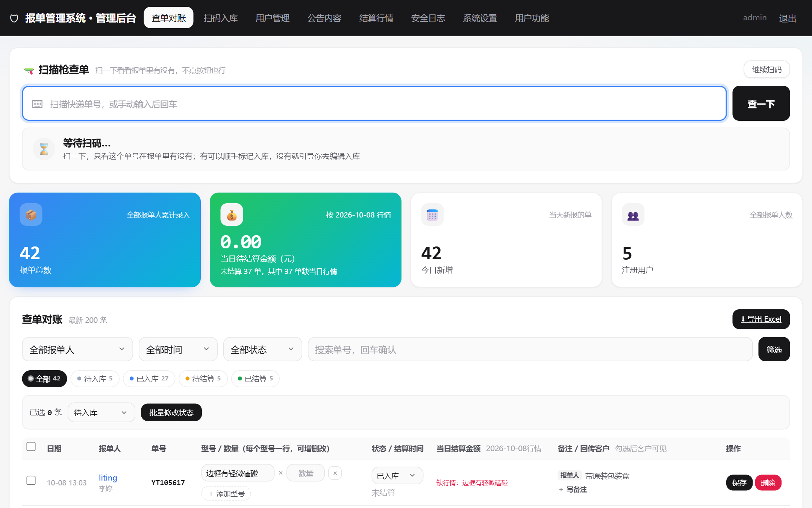The image size is (812, 508).
Task: Click the package box icon on 报单总数 card
Action: (x=31, y=214)
